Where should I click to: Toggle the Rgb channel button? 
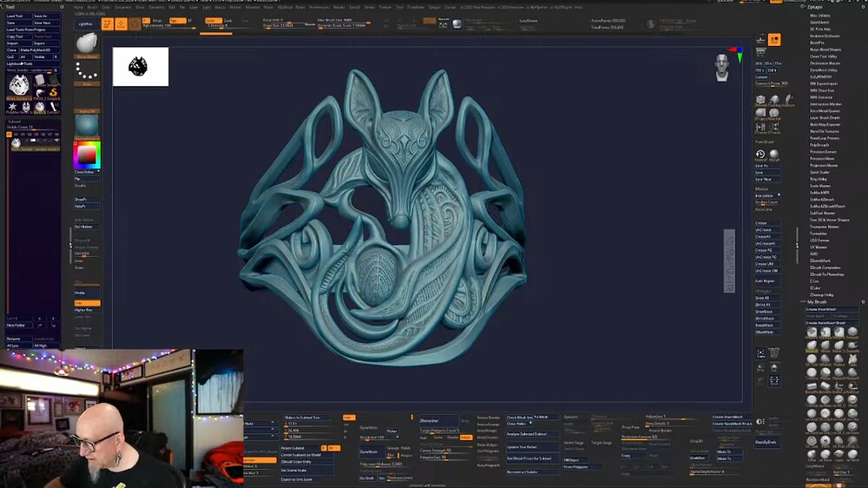[177, 21]
